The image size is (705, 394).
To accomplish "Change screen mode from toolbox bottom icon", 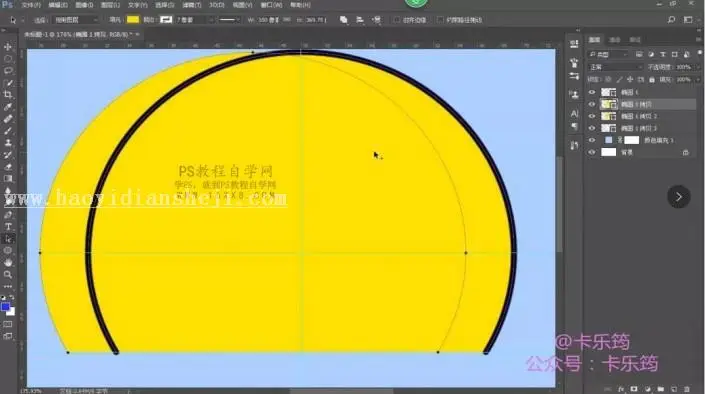I will click(8, 336).
